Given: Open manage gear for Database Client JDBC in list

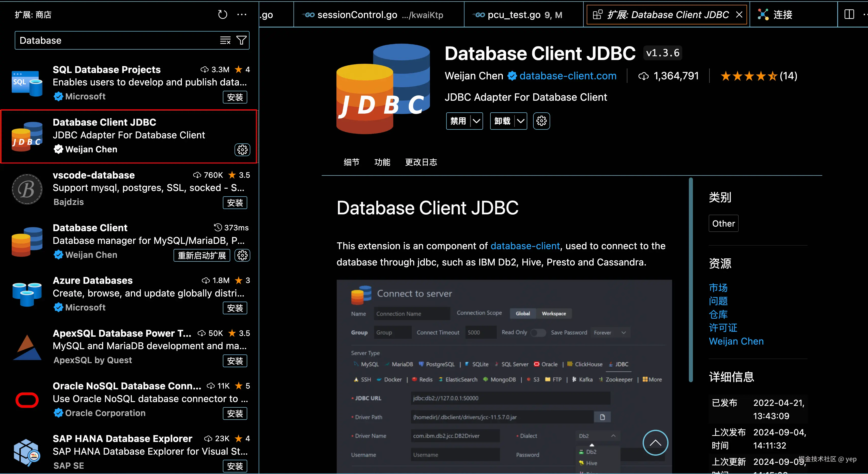Looking at the screenshot, I should (x=242, y=150).
